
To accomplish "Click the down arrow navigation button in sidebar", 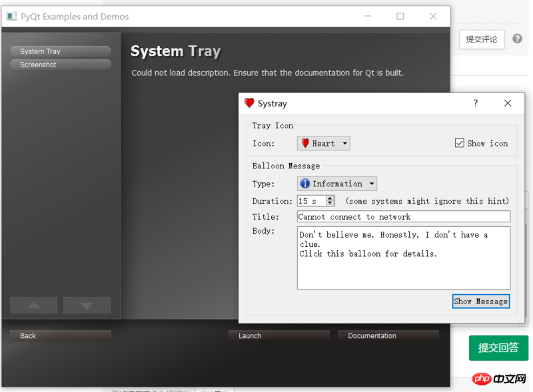I will [x=87, y=305].
